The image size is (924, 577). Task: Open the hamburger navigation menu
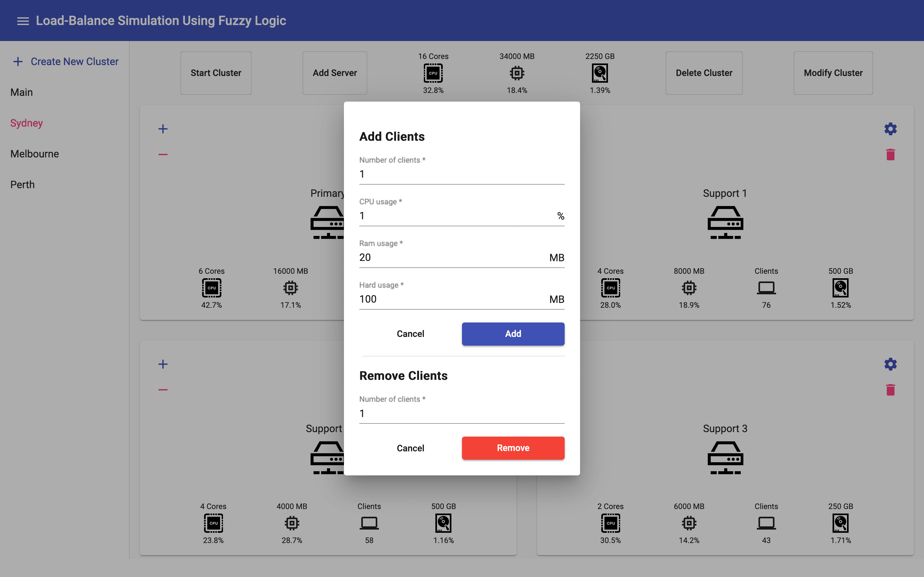(23, 21)
